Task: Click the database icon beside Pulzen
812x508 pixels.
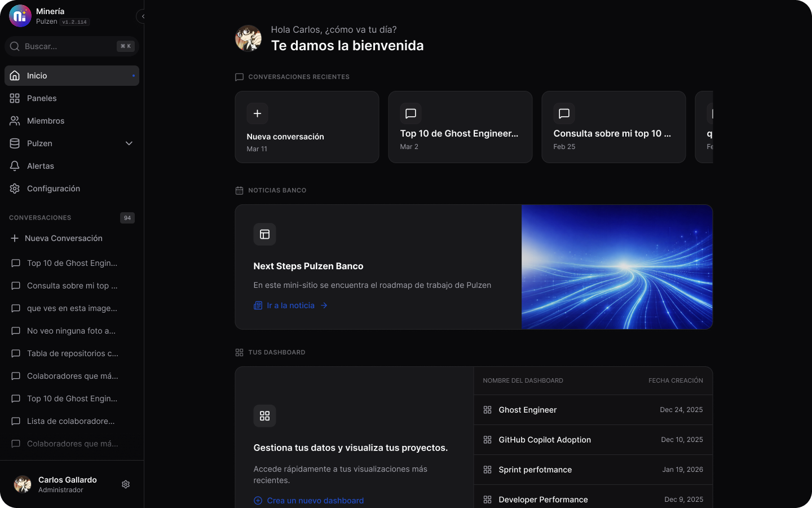Action: pyautogui.click(x=15, y=143)
